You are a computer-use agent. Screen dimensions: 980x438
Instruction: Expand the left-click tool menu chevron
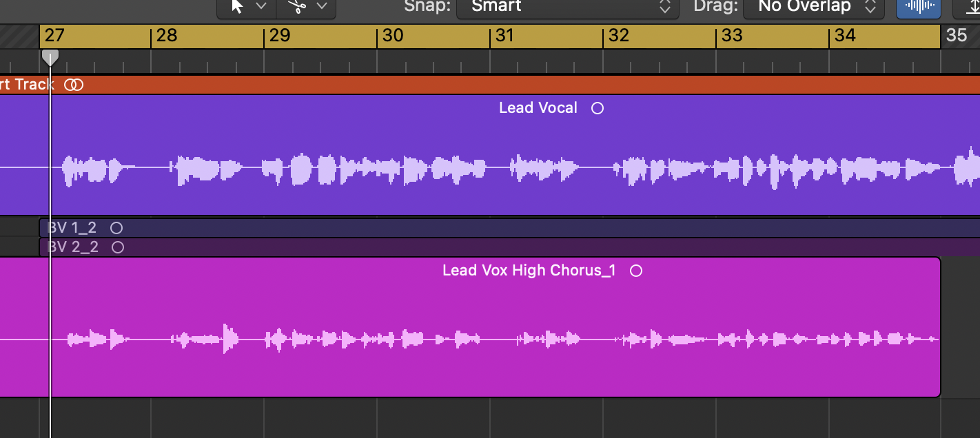point(261,7)
